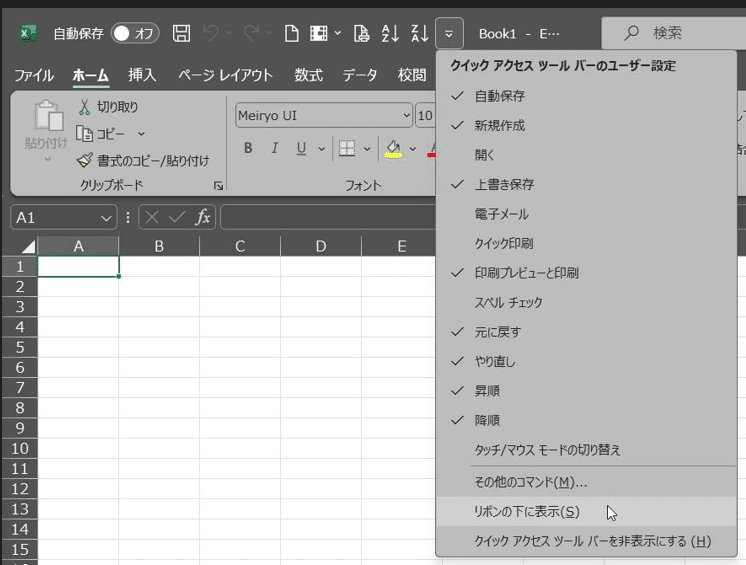746x565 pixels.
Task: Expand the arrow next to film-strip icon
Action: (x=338, y=33)
